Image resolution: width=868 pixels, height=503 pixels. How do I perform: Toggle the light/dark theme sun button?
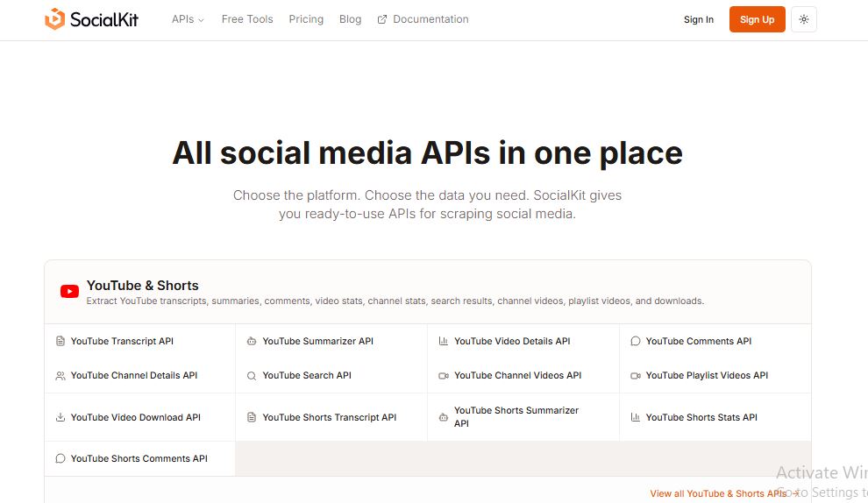(804, 19)
